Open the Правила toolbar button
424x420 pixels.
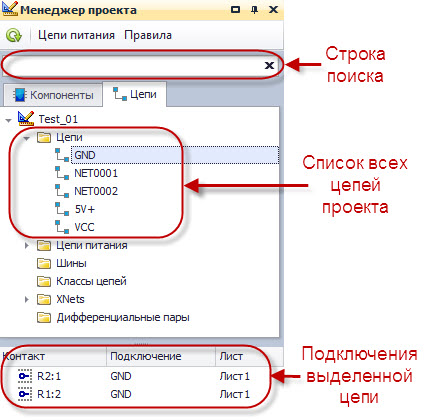[148, 35]
